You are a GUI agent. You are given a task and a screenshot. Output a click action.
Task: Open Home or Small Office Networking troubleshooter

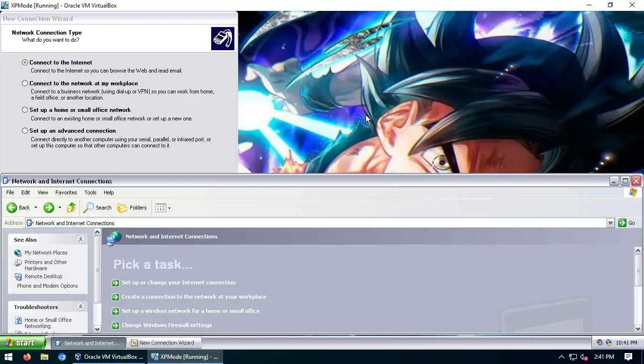point(48,323)
